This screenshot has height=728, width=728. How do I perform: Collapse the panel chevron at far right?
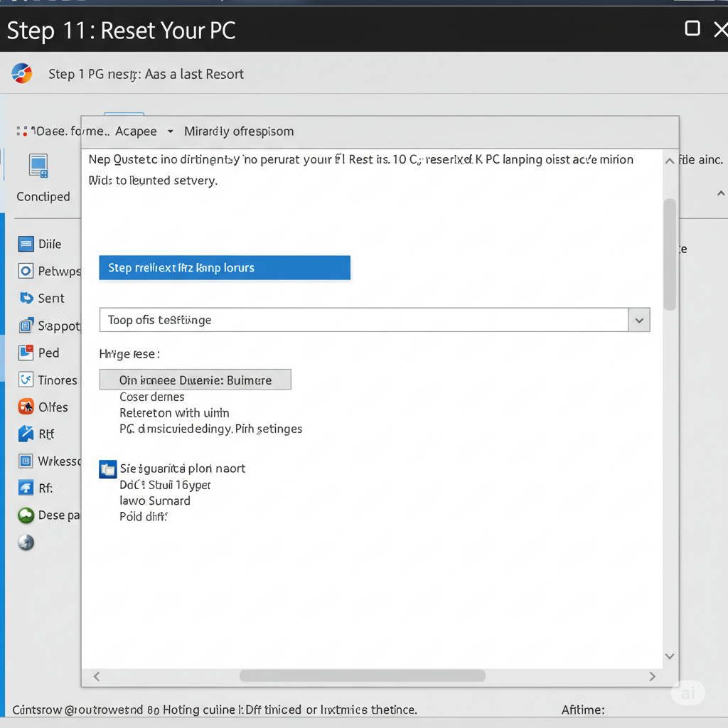[721, 193]
